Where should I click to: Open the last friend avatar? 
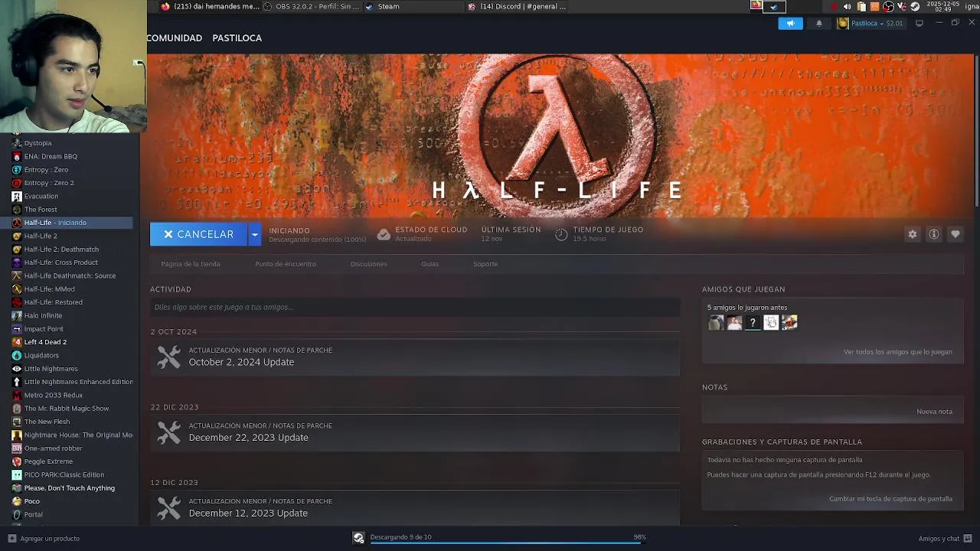[789, 323]
